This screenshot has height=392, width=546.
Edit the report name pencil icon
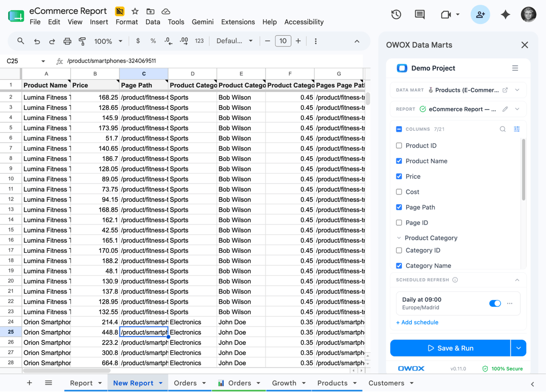coord(505,109)
